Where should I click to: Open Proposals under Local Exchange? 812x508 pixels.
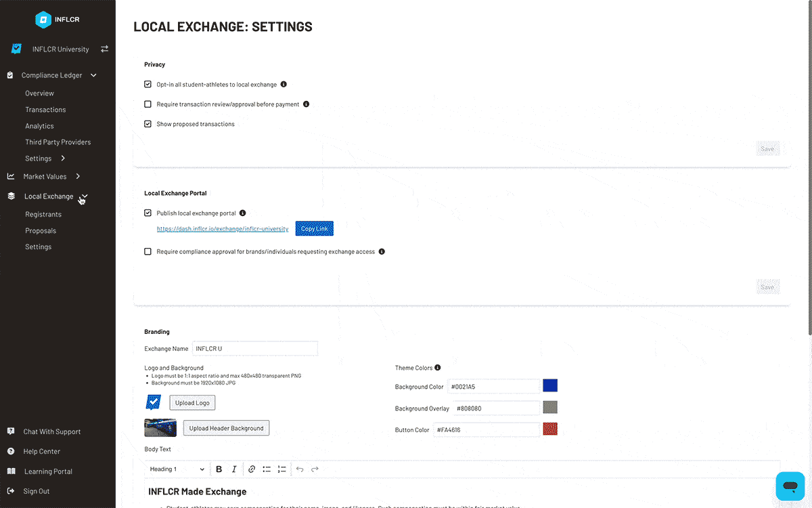(x=41, y=231)
